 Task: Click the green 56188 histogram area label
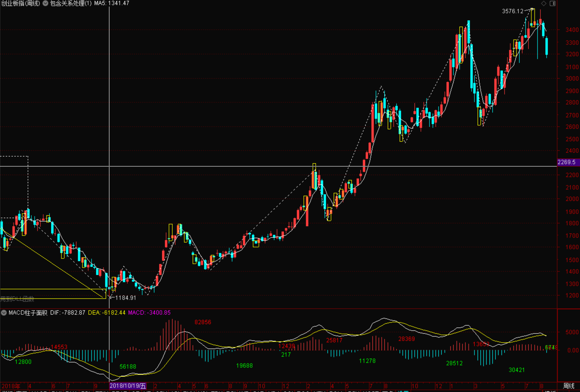tap(128, 367)
